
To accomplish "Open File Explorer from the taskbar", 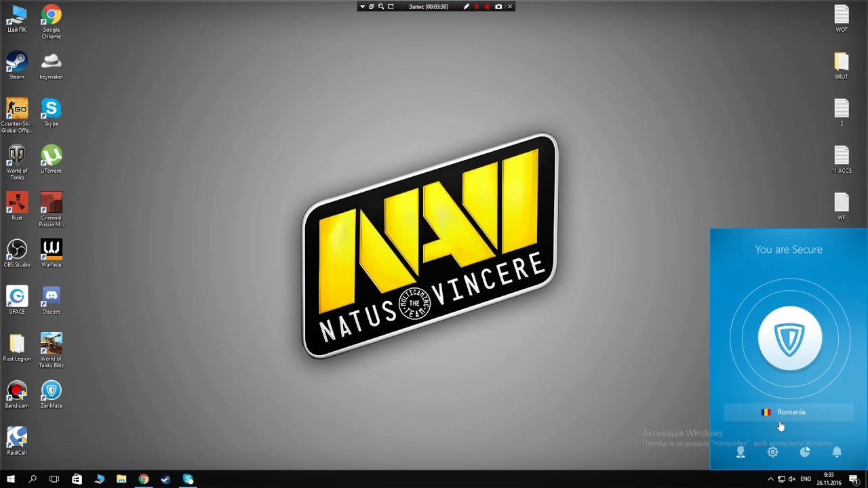I will (x=121, y=479).
